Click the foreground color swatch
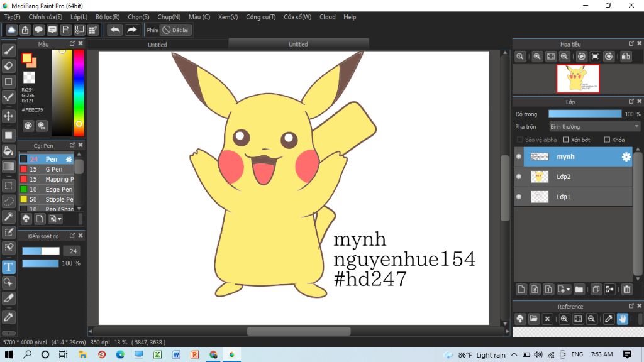The image size is (644, 362). click(x=26, y=58)
